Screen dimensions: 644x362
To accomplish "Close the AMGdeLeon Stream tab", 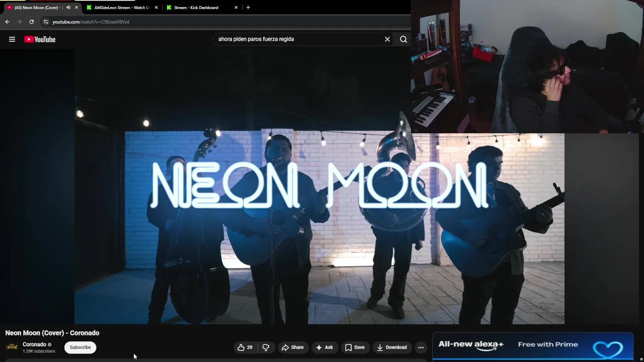I will pos(156,8).
